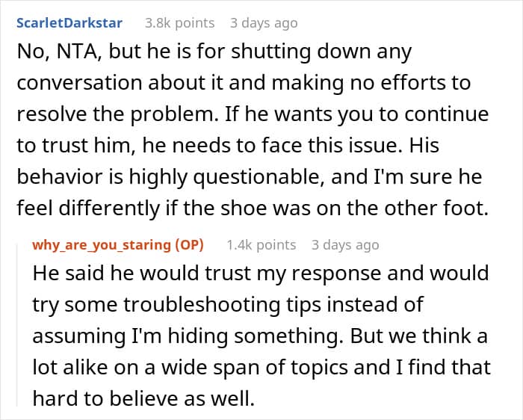This screenshot has height=420, width=523.
Task: Open ScarletDarkstar's user profile
Action: tap(69, 24)
